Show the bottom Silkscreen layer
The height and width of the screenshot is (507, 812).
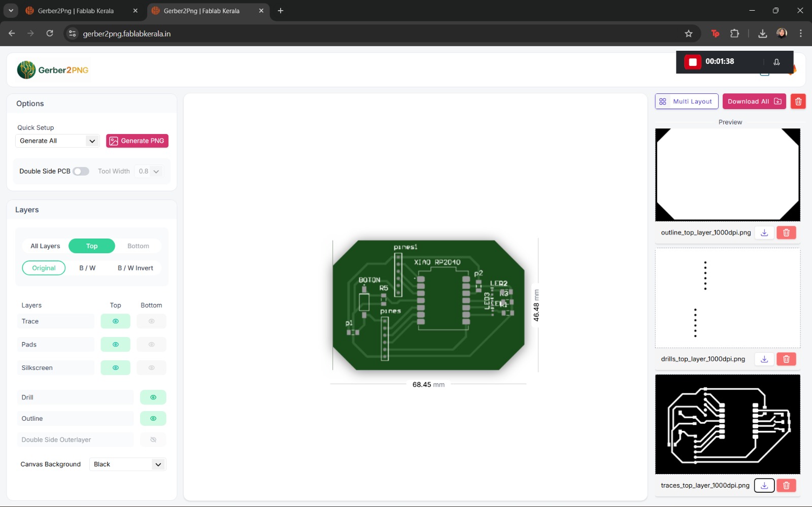pos(151,368)
